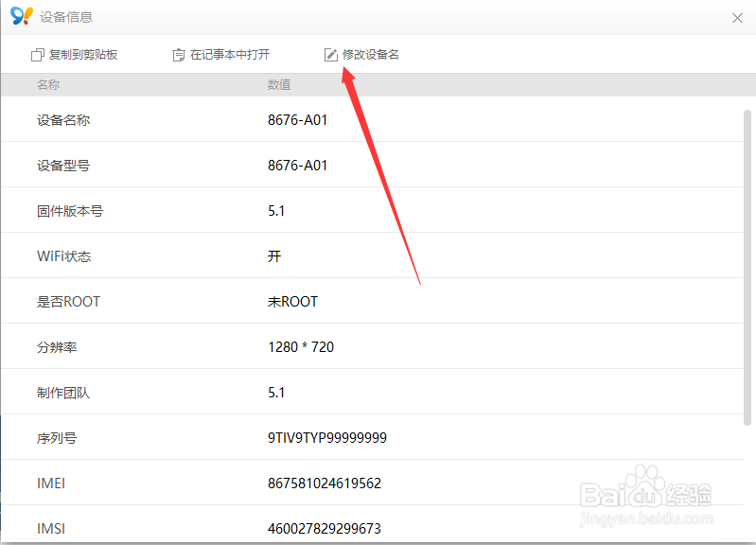Click the 数值 column header
Viewport: 756px width, 545px height.
[x=279, y=85]
